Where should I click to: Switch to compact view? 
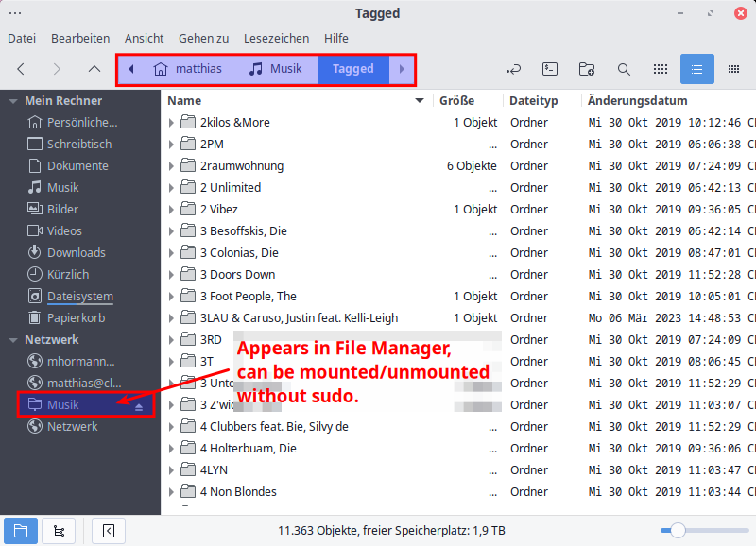(734, 69)
